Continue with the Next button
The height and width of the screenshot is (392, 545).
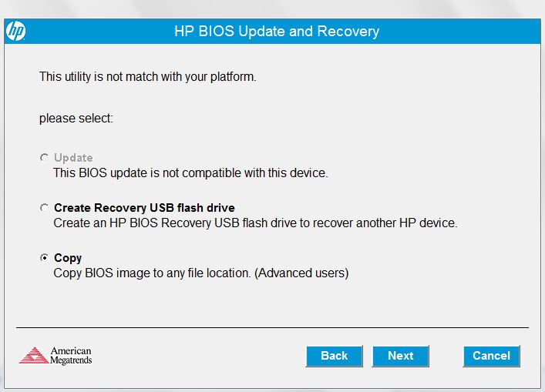pyautogui.click(x=400, y=356)
